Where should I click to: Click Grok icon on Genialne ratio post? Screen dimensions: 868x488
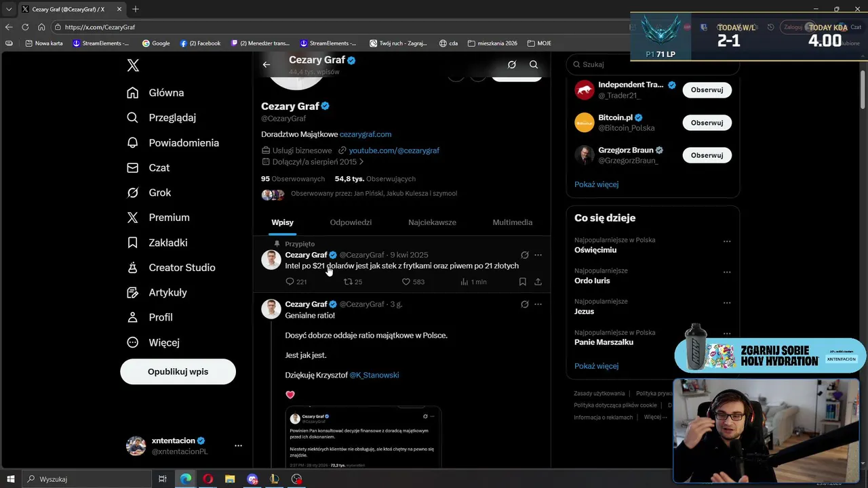pyautogui.click(x=524, y=304)
